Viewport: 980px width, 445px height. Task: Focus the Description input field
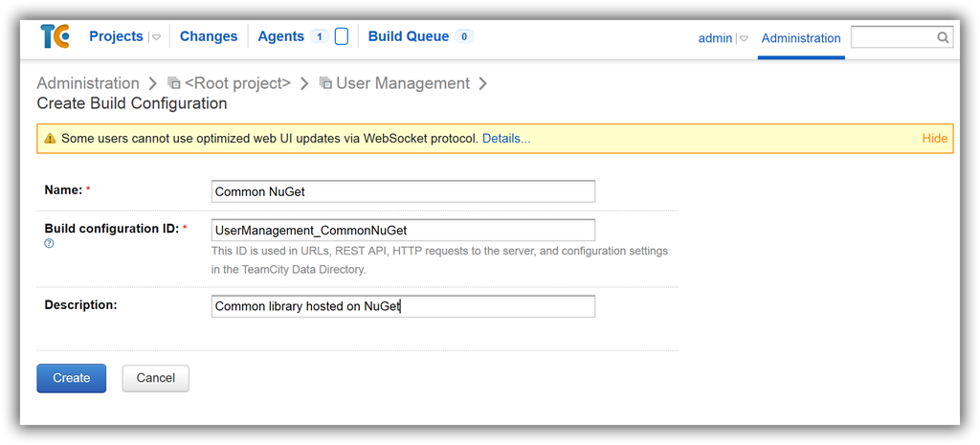pos(403,306)
